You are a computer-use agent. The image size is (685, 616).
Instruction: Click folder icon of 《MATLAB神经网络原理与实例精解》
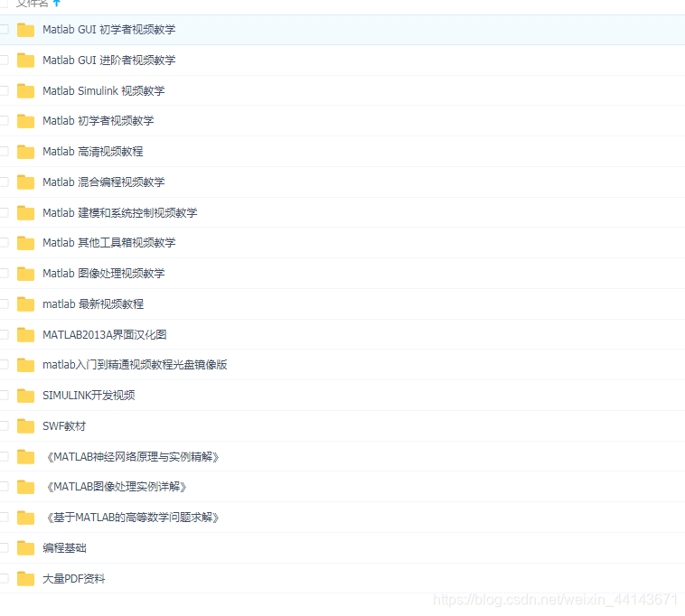click(x=26, y=456)
